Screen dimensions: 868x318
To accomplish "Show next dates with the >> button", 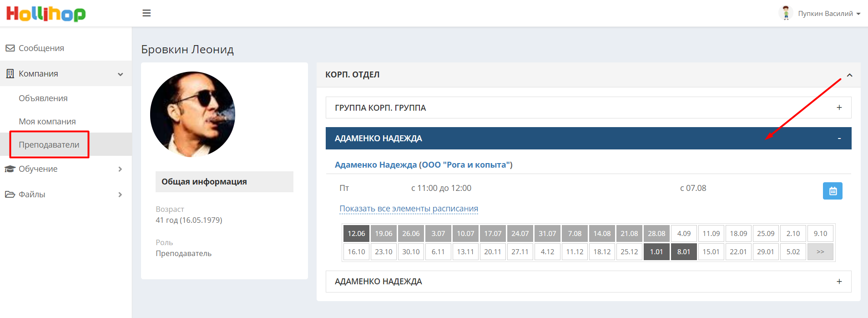I will (820, 252).
